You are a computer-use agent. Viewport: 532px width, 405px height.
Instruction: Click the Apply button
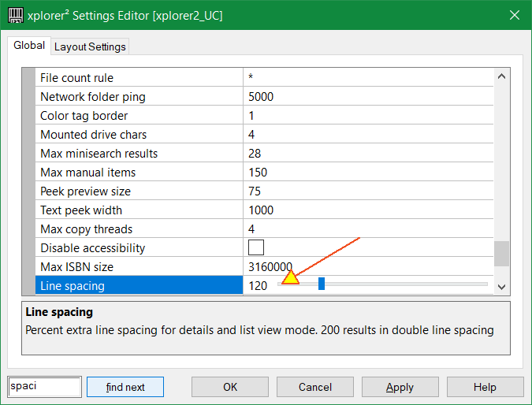pos(400,387)
